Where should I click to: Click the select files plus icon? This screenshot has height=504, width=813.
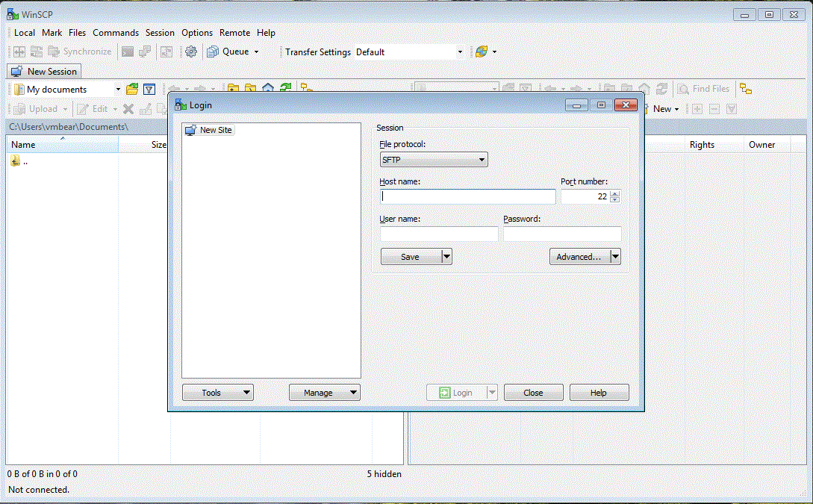point(697,109)
